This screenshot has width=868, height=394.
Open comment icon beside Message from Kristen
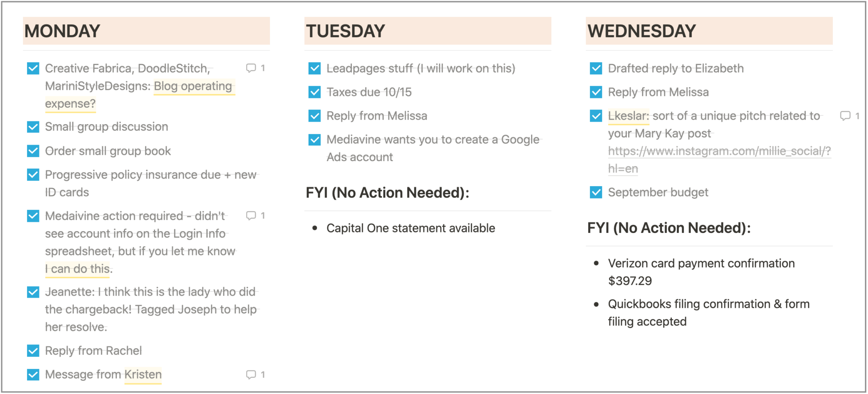tap(256, 374)
